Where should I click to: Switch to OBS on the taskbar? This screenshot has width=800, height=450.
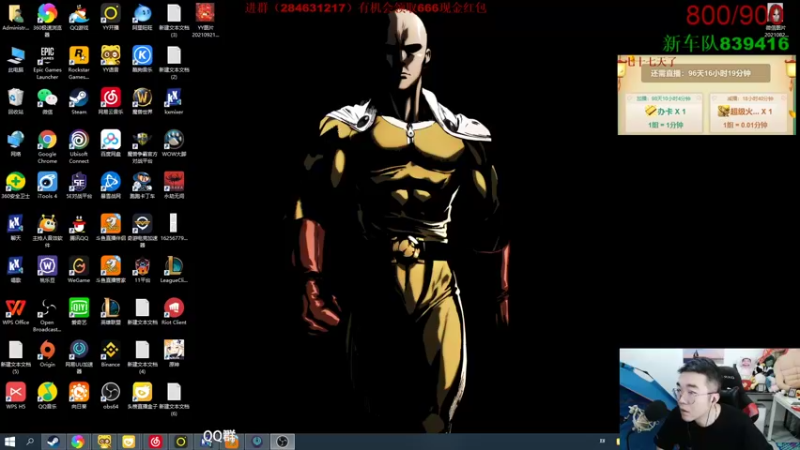pyautogui.click(x=282, y=441)
